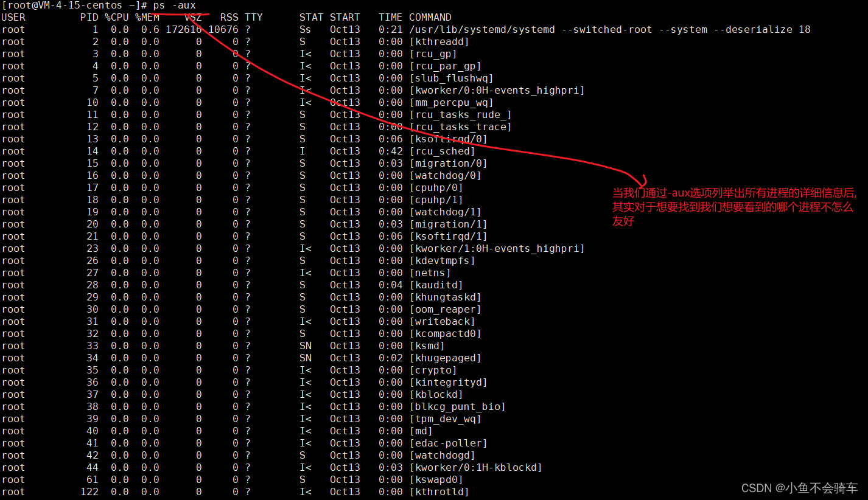Viewport: 868px width, 500px height.
Task: Click the PID value 122
Action: click(x=89, y=492)
